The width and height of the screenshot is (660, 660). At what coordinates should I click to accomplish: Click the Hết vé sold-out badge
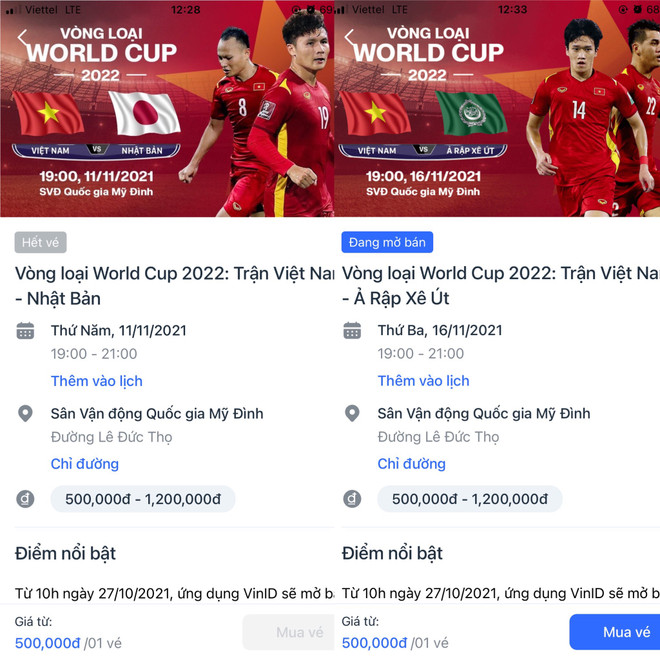tap(40, 242)
